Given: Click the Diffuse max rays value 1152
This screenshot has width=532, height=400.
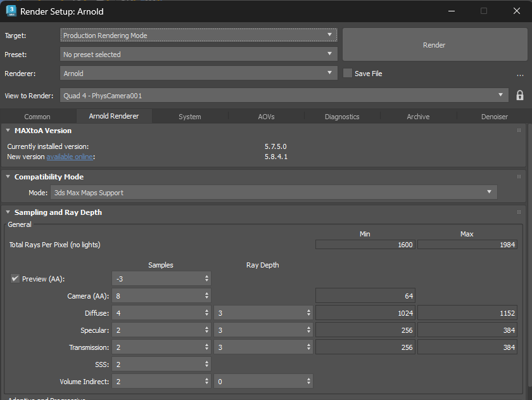Looking at the screenshot, I should point(467,313).
